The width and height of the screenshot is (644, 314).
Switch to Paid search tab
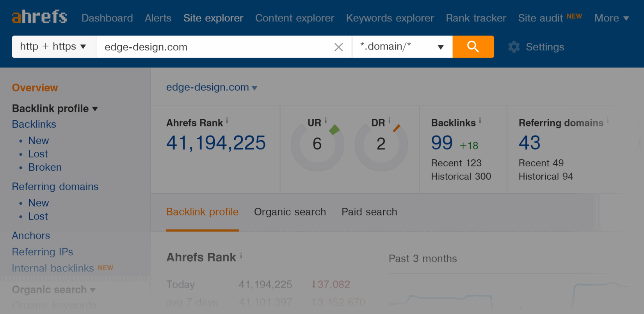pos(369,212)
